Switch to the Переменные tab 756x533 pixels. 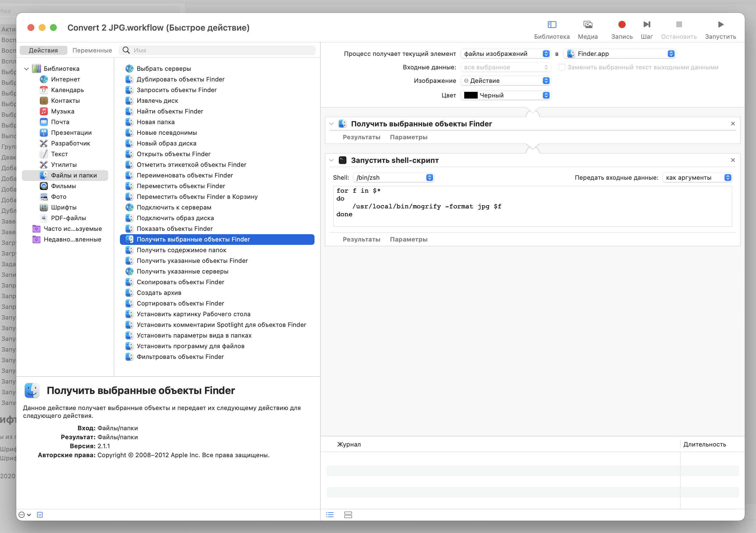pos(92,50)
